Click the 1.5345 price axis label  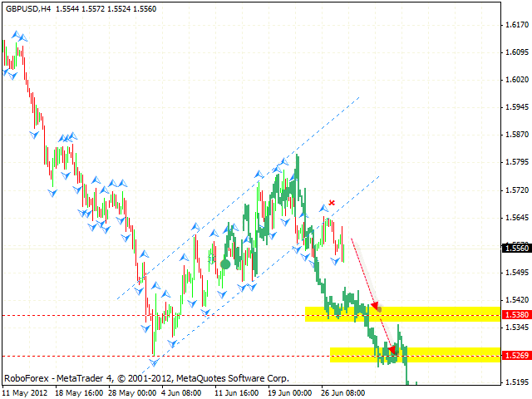517,328
